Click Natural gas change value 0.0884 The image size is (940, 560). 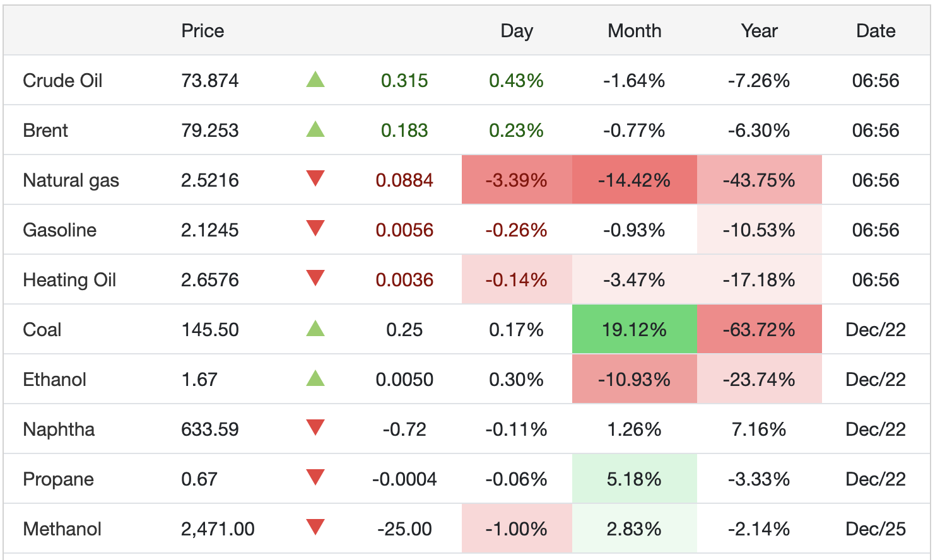coord(404,180)
